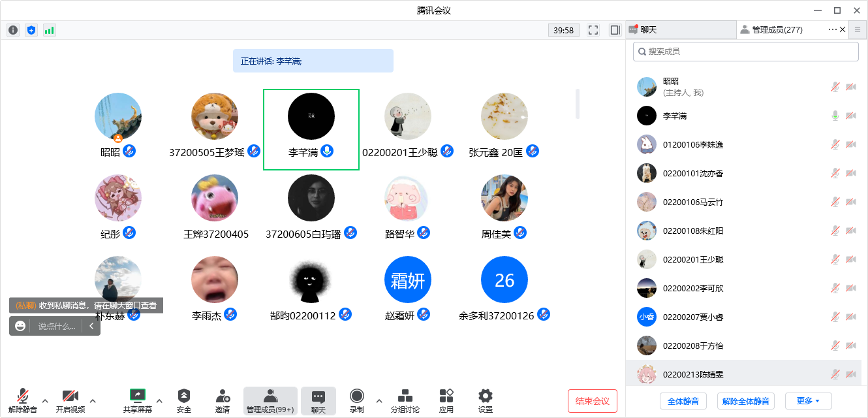Expand audio options arrow beside unmute
868x418 pixels.
(45, 400)
